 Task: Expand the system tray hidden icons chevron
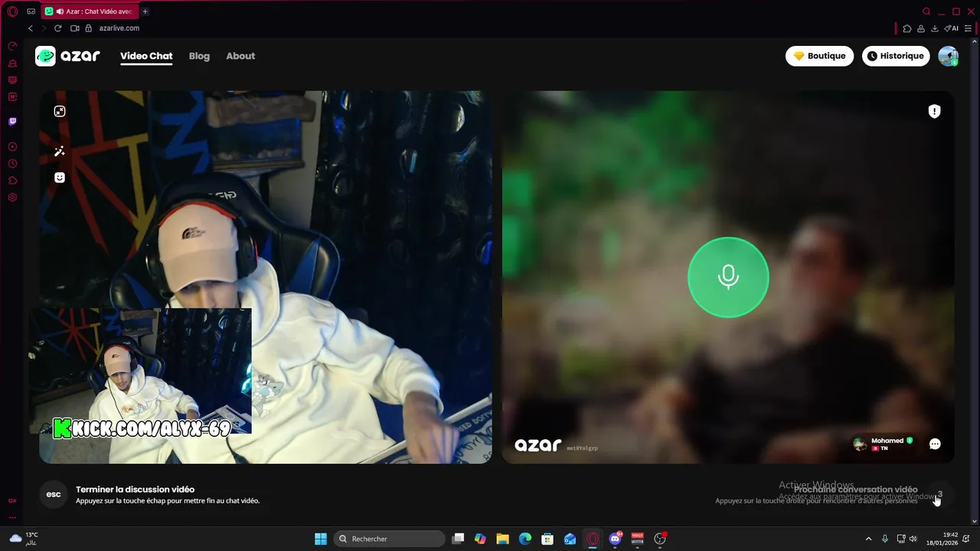868,539
